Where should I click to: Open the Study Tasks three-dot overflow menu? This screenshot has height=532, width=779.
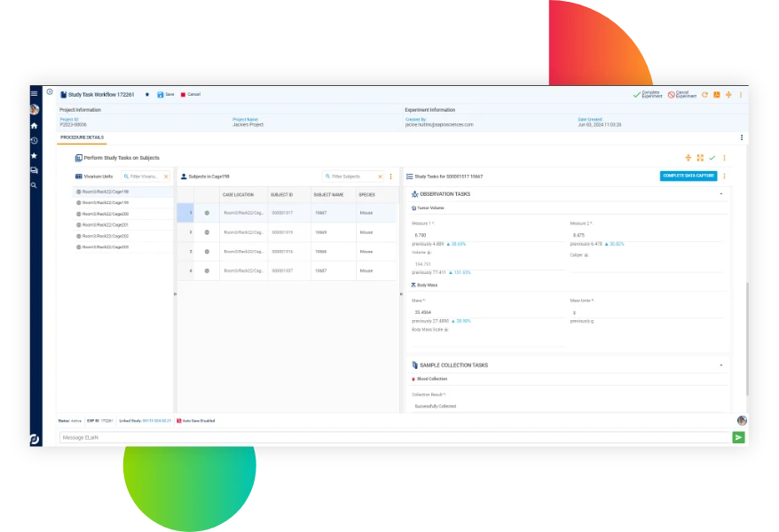(725, 176)
